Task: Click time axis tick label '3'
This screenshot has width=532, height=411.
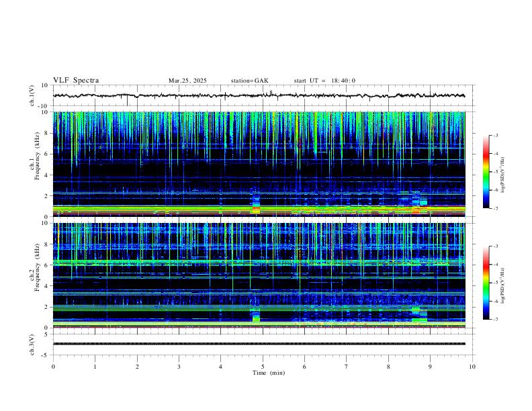Action: click(x=179, y=367)
